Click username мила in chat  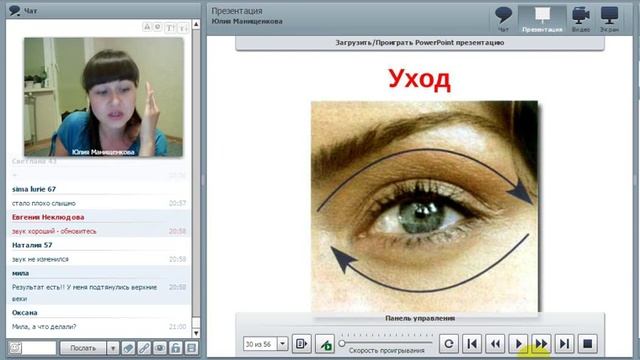[20, 273]
